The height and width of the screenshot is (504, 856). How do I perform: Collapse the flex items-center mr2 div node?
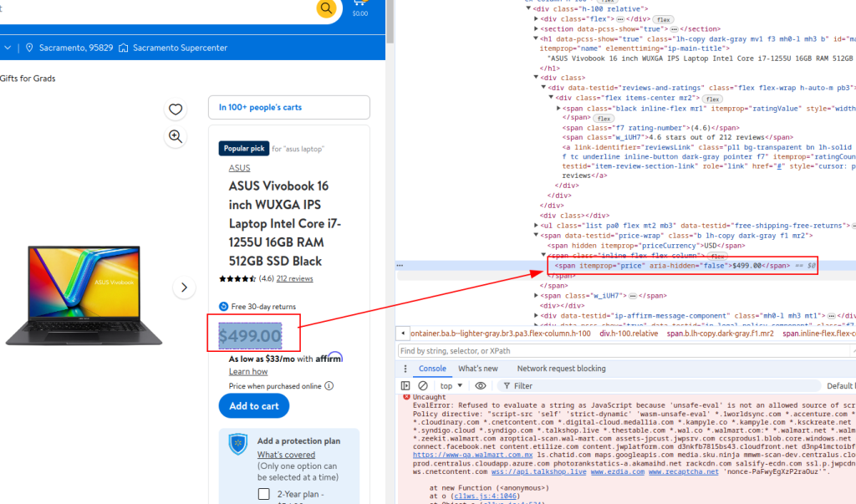[x=552, y=97]
